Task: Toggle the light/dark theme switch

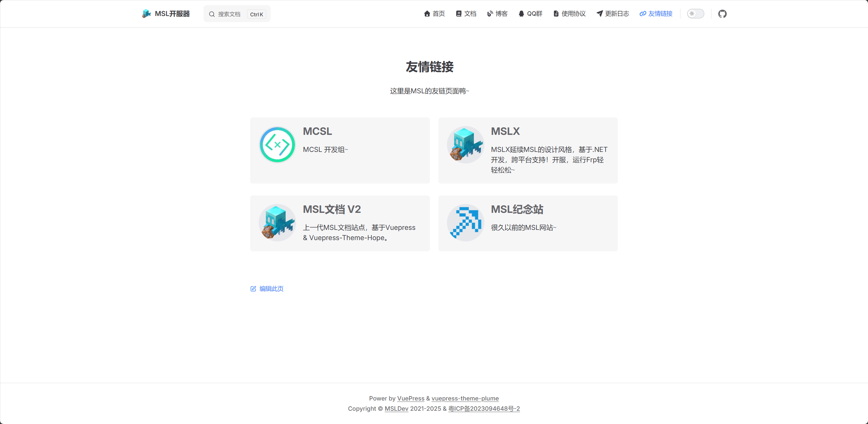Action: pos(695,14)
